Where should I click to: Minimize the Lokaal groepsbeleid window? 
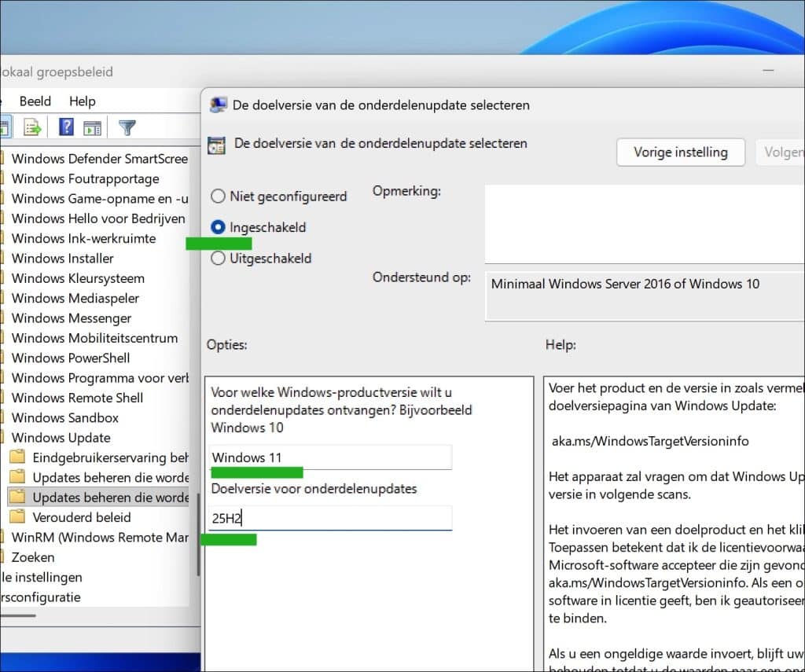[x=769, y=70]
